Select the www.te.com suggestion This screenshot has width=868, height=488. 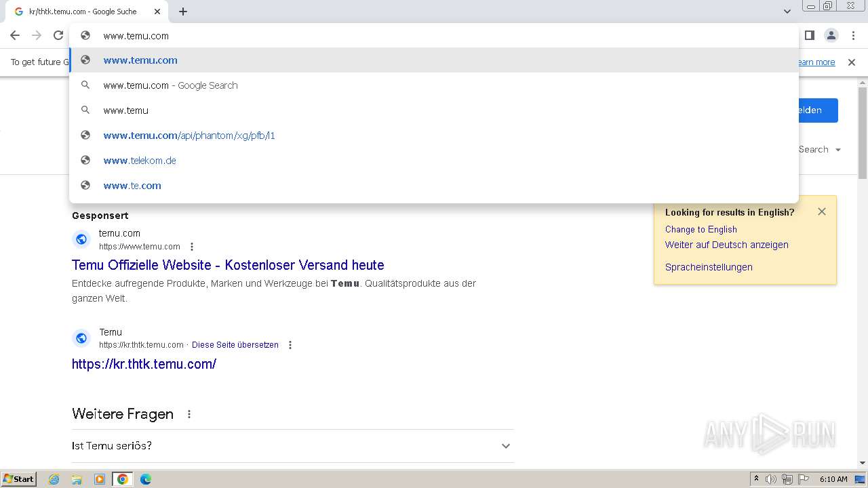coord(434,186)
